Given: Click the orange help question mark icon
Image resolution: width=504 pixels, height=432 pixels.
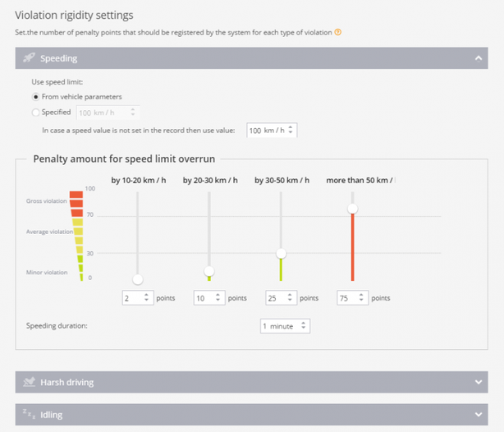Looking at the screenshot, I should (x=338, y=32).
